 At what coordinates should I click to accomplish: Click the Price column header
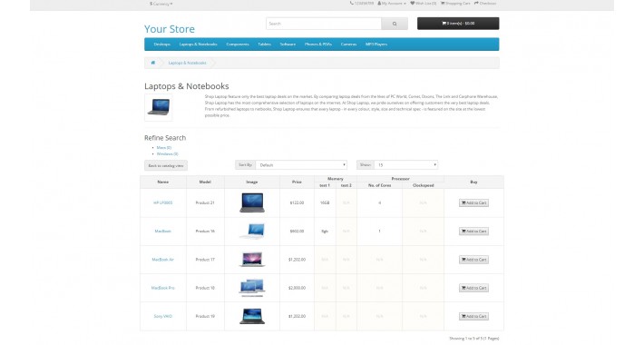click(x=297, y=182)
